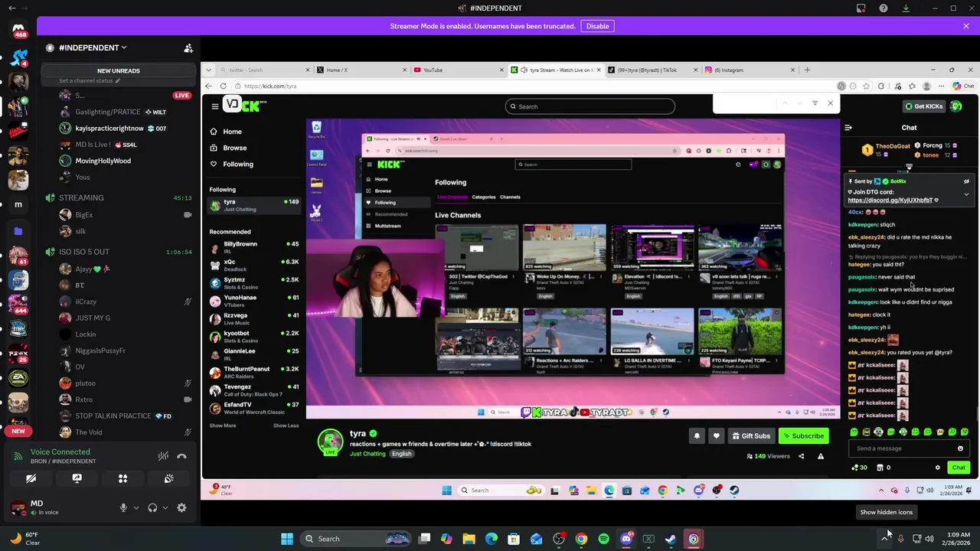Image resolution: width=980 pixels, height=551 pixels.
Task: Select MovingHollyWood in the voice channel
Action: tap(103, 161)
